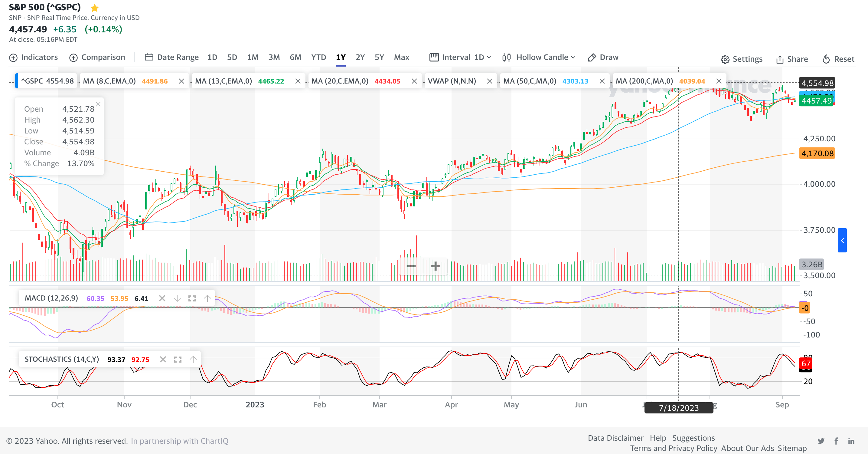Zoom out with the minus button
The height and width of the screenshot is (454, 868).
pyautogui.click(x=411, y=266)
